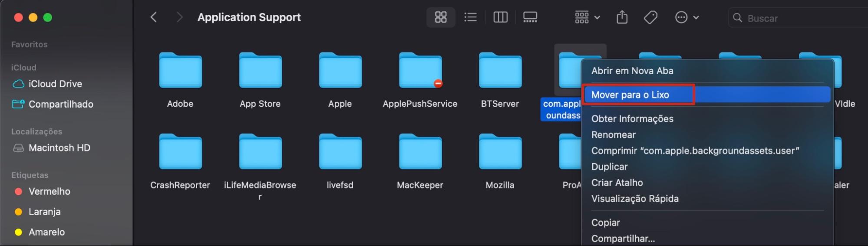
Task: Click the iCloud sidebar heading
Action: [23, 68]
